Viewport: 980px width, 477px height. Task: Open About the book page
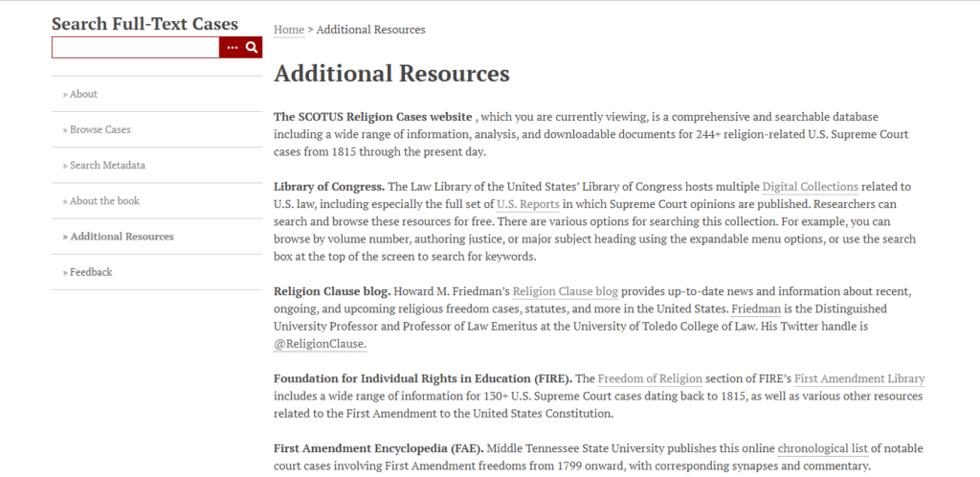pos(104,200)
